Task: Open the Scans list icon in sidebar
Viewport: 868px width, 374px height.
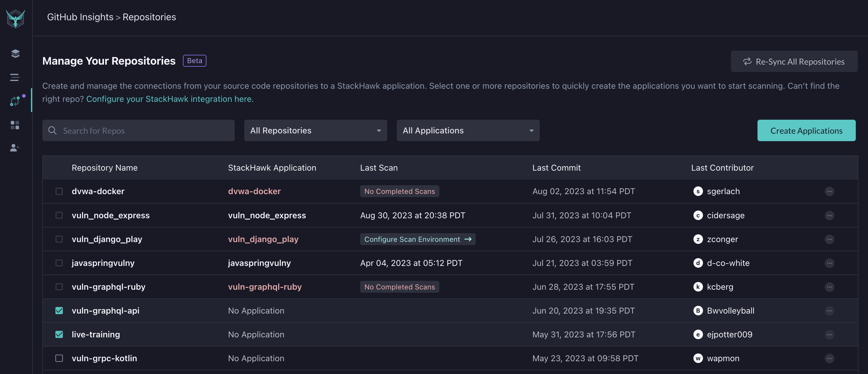Action: pyautogui.click(x=15, y=77)
